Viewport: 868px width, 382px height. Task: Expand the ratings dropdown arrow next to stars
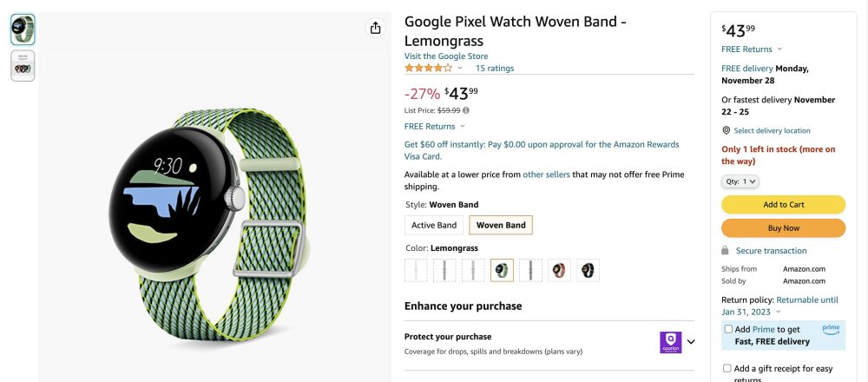click(460, 68)
